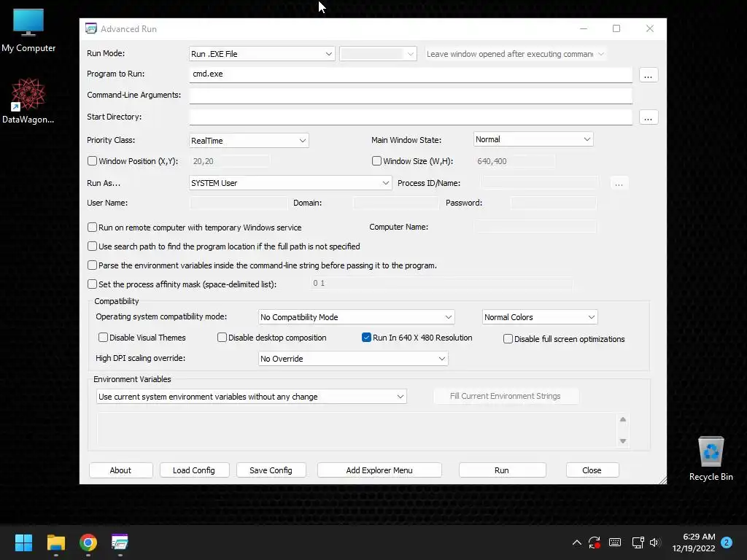Select Advanced Run in the taskbar
The width and height of the screenshot is (747, 560).
120,542
